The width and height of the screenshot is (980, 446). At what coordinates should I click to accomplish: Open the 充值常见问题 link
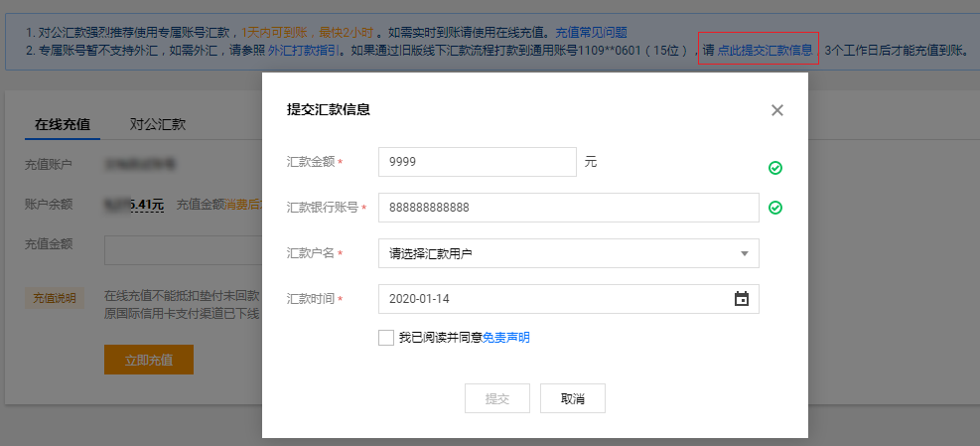591,32
